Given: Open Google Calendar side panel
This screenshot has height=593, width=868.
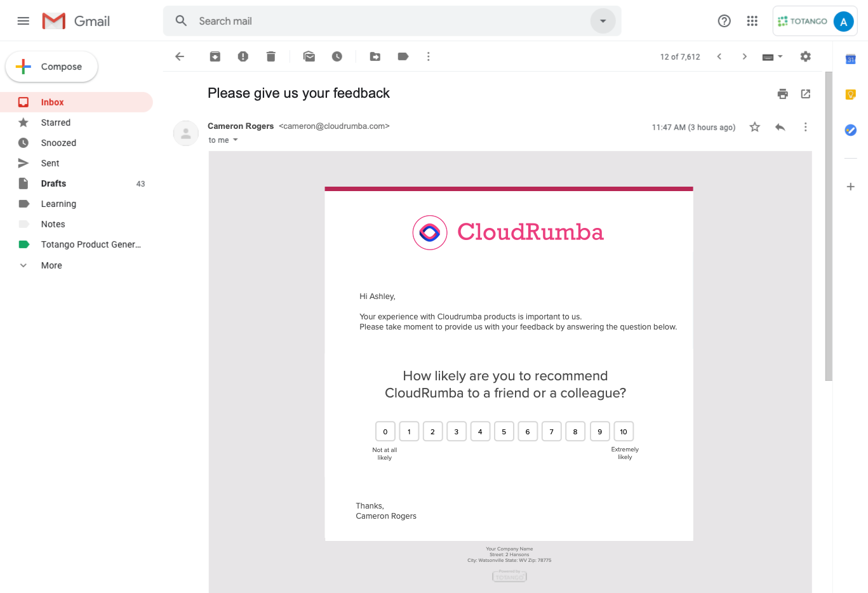Looking at the screenshot, I should pos(851,59).
